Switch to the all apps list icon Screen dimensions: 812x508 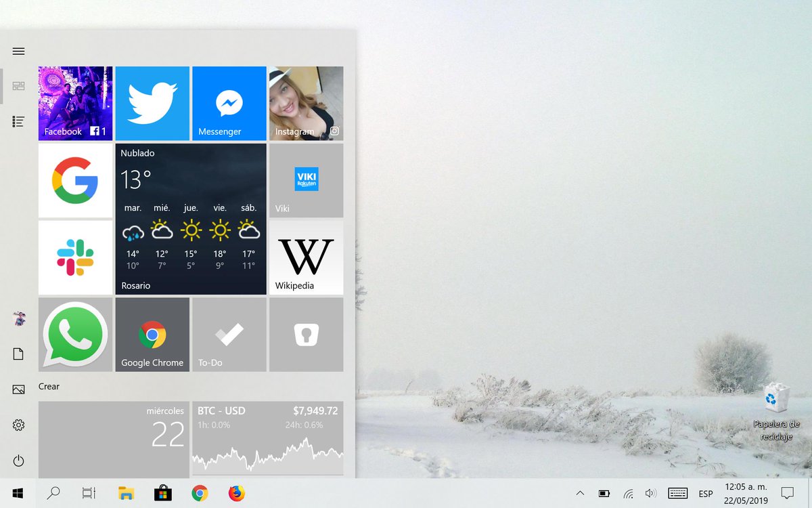click(x=18, y=121)
